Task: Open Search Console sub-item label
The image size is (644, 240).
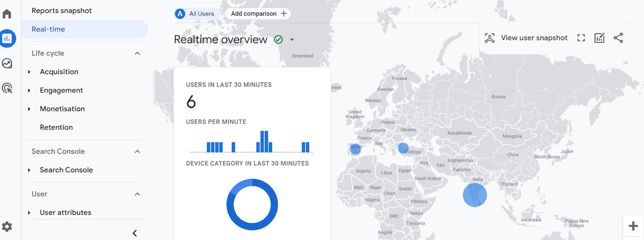Action: click(66, 170)
